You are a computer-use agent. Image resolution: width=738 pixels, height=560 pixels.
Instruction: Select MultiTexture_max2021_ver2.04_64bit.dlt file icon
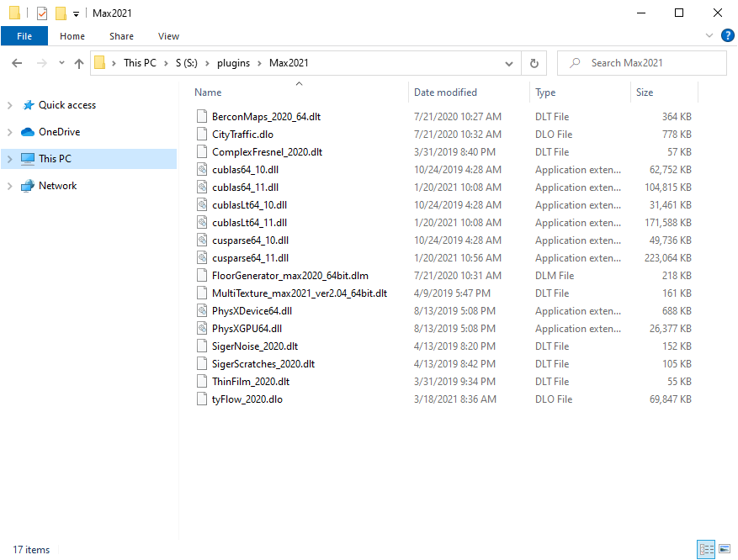click(202, 293)
